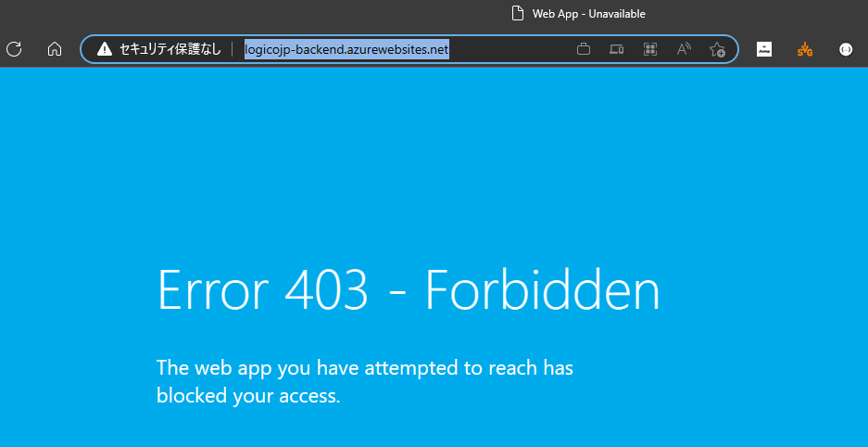The image size is (868, 447).
Task: Click the 'Error 403 - Forbidden' heading
Action: coord(409,290)
